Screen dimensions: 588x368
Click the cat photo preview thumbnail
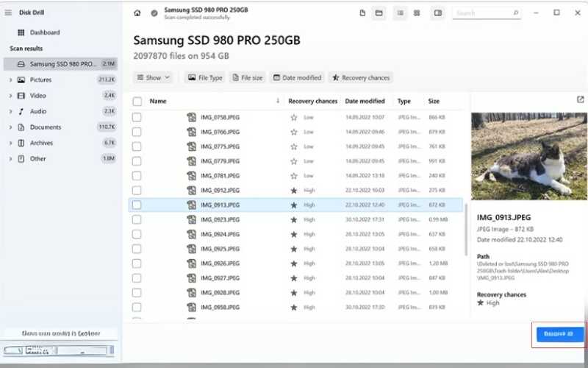tap(528, 156)
